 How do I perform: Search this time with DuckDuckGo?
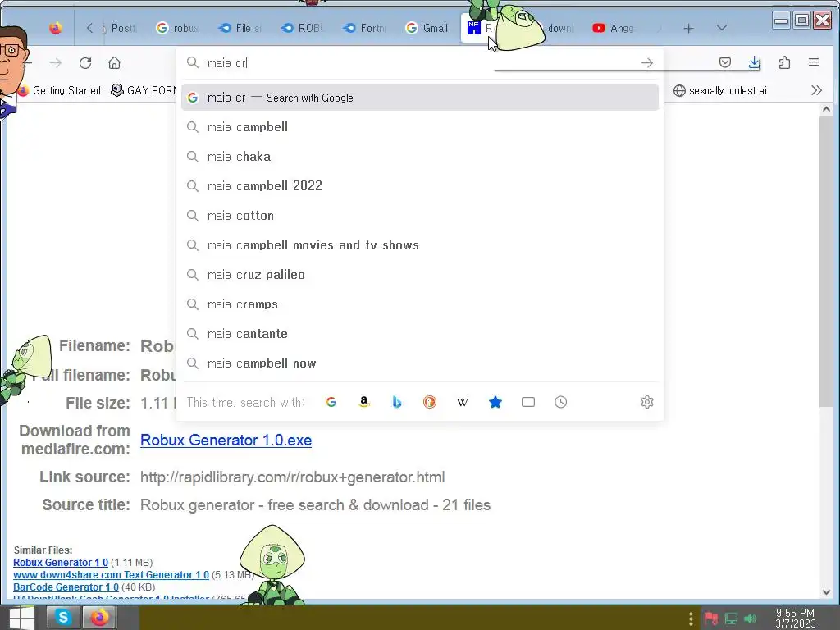tap(430, 402)
